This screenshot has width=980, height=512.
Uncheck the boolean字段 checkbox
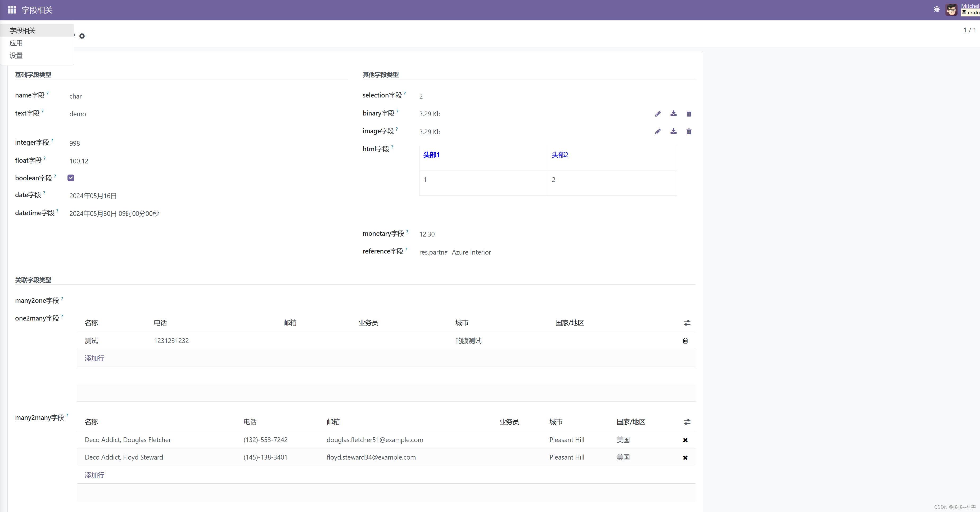tap(71, 178)
